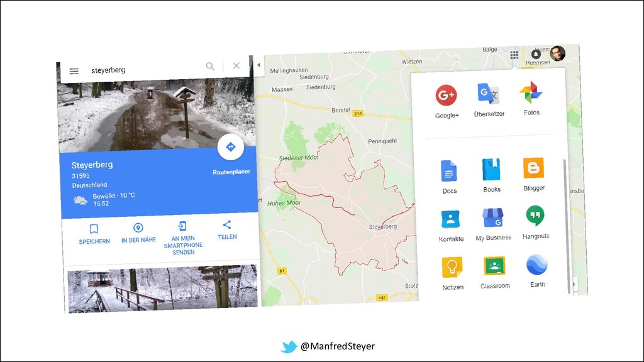The height and width of the screenshot is (362, 644).
Task: Open Übersetzer translate app
Action: click(x=489, y=100)
